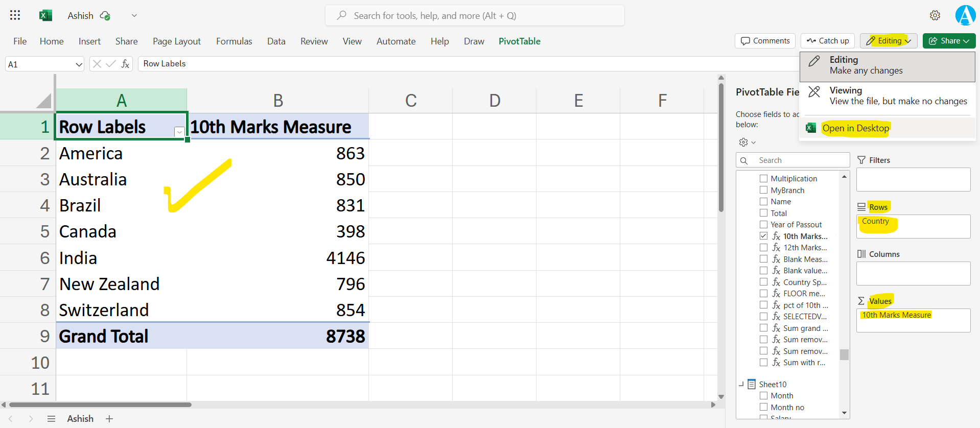Enable the Year of Passout field

click(x=763, y=225)
